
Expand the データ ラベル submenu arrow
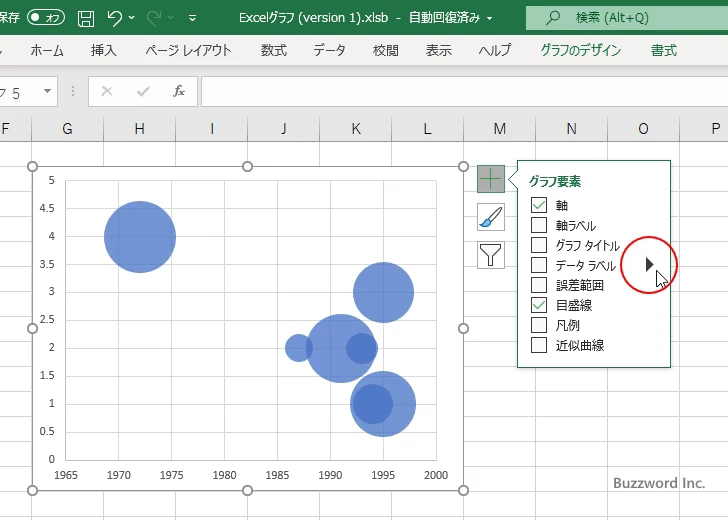[x=650, y=265]
